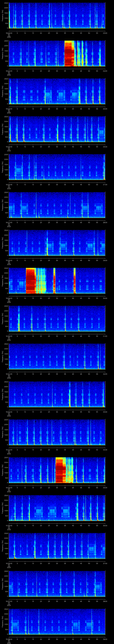The height and width of the screenshot is (644, 114).
Task: Select the spectrogram row starting 18:31:00
Action: point(57,357)
